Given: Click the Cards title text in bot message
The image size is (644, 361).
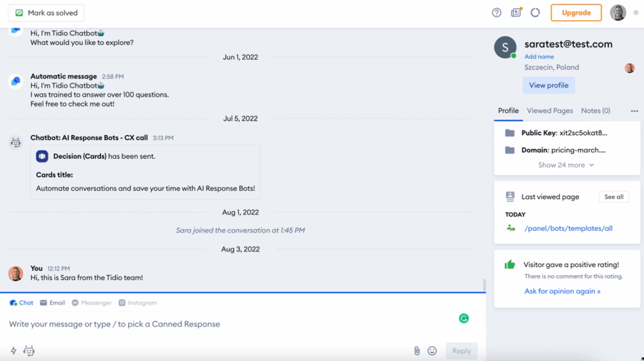Looking at the screenshot, I should point(54,175).
